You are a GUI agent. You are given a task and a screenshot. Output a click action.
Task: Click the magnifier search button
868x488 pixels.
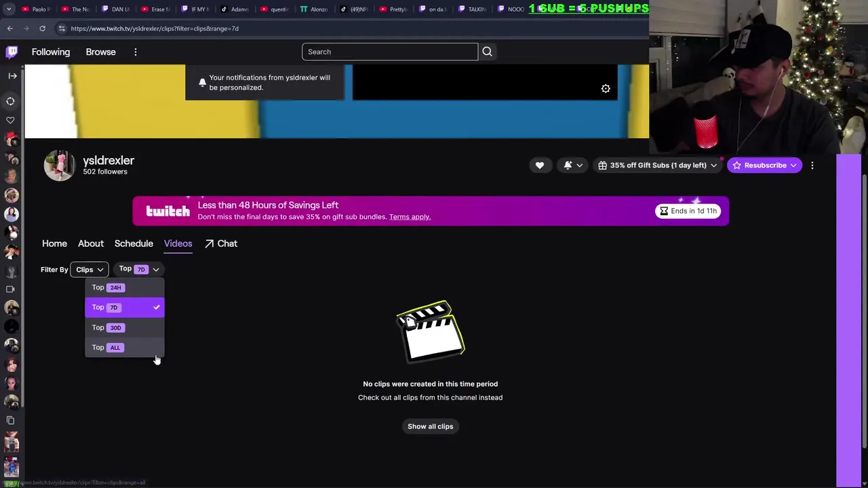(x=487, y=52)
